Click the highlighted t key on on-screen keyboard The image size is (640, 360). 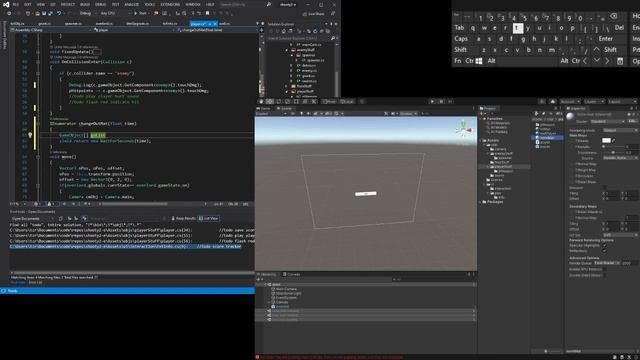click(x=518, y=28)
